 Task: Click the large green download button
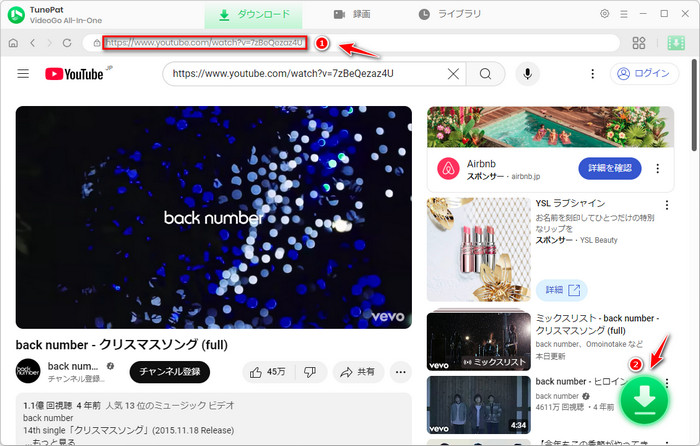(x=644, y=400)
